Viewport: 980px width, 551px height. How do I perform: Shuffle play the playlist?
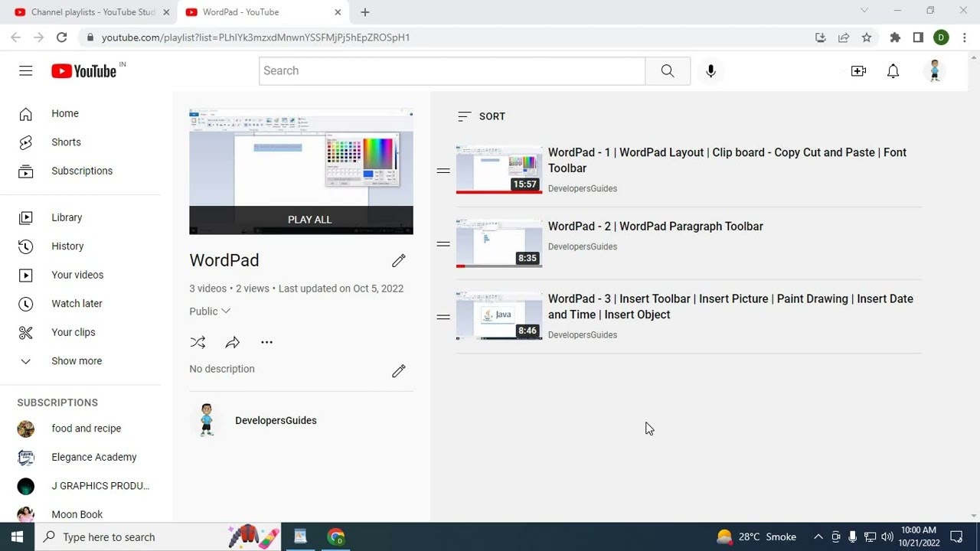coord(198,342)
